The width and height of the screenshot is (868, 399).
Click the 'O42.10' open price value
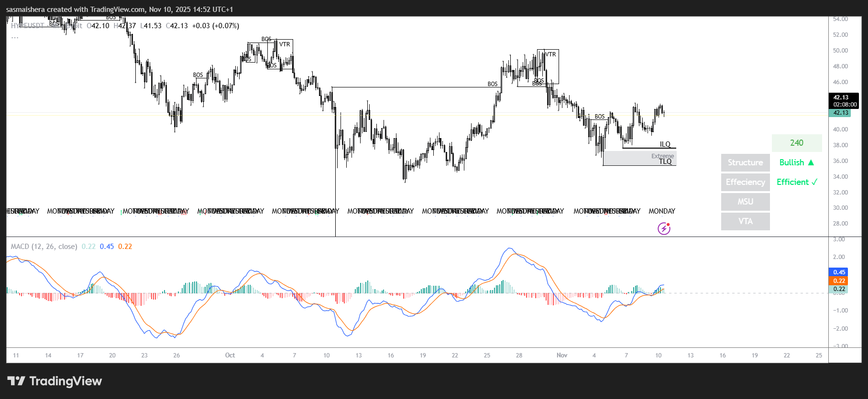click(x=98, y=26)
